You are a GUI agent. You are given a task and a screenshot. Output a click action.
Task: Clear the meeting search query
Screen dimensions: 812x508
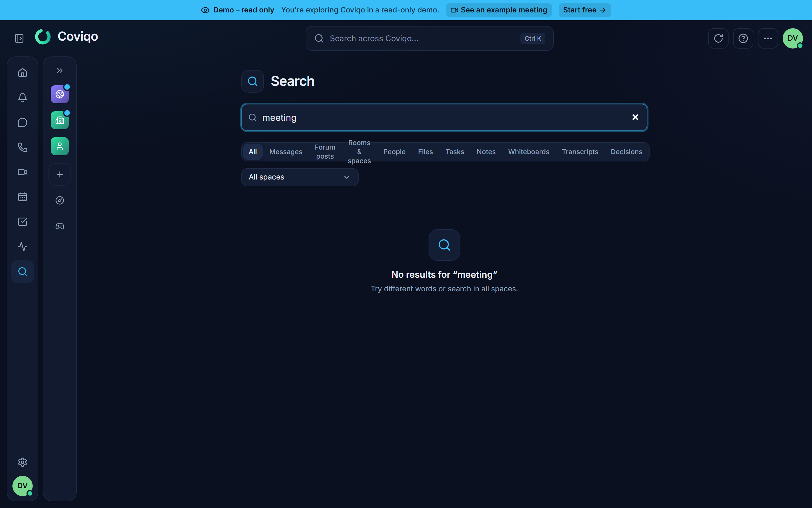pyautogui.click(x=635, y=117)
